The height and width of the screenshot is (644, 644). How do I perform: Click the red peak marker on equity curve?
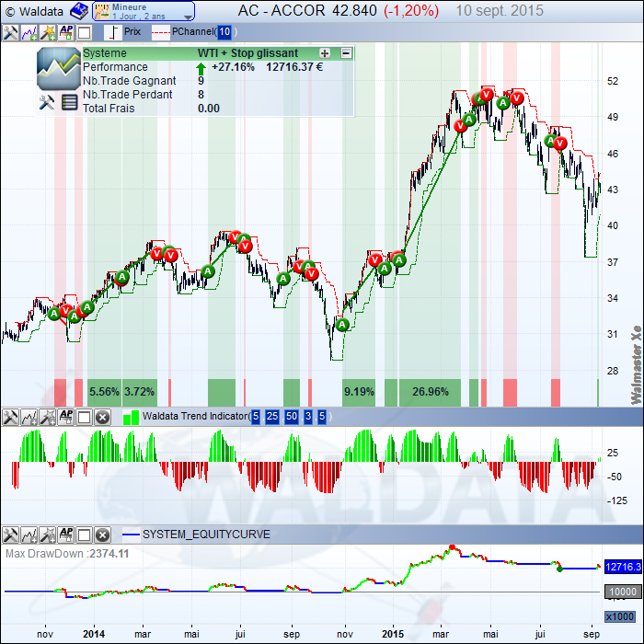pos(453,547)
